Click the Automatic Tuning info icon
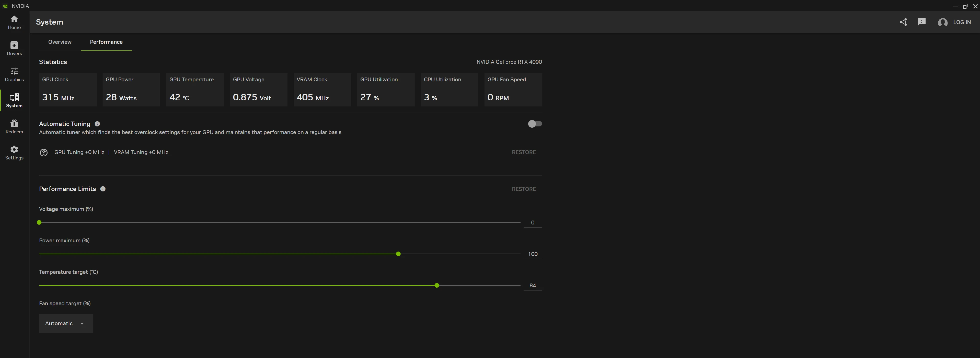 pyautogui.click(x=97, y=124)
